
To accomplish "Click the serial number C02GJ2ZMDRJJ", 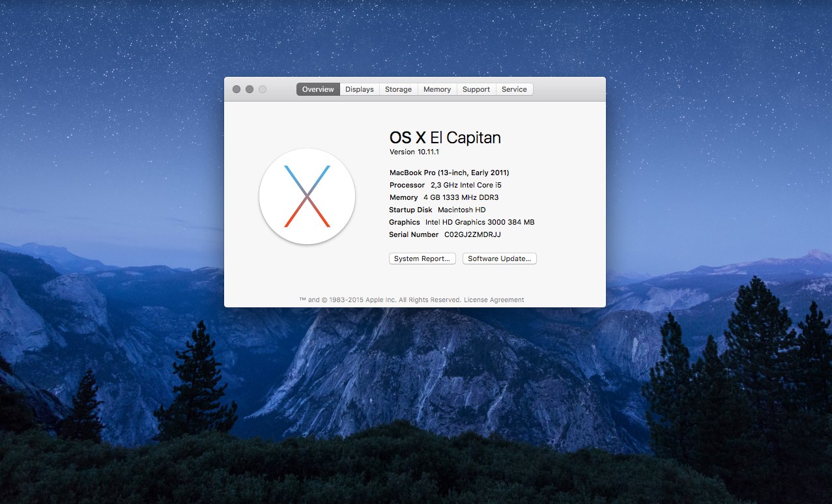I will (473, 234).
